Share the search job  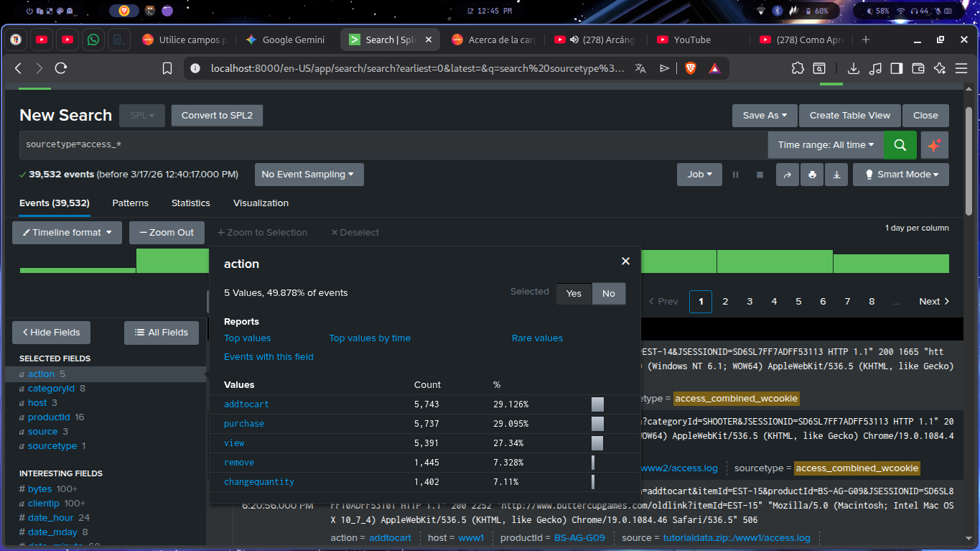pyautogui.click(x=788, y=175)
